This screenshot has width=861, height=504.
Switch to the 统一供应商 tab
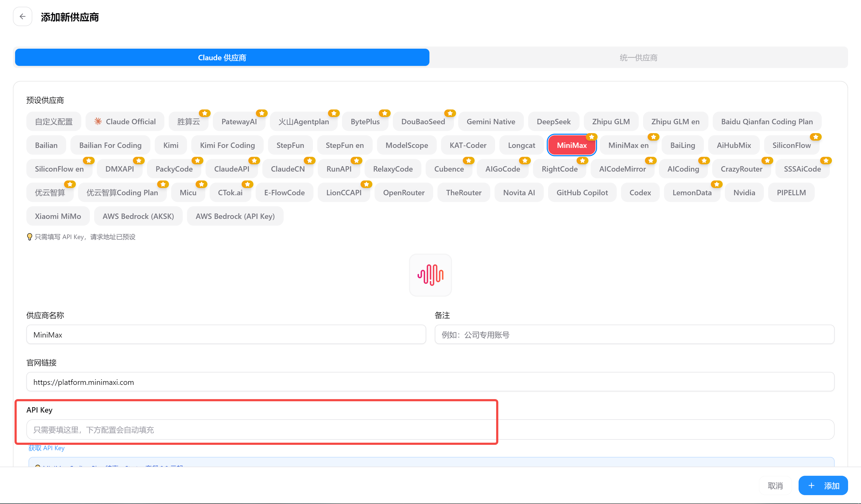(x=638, y=57)
